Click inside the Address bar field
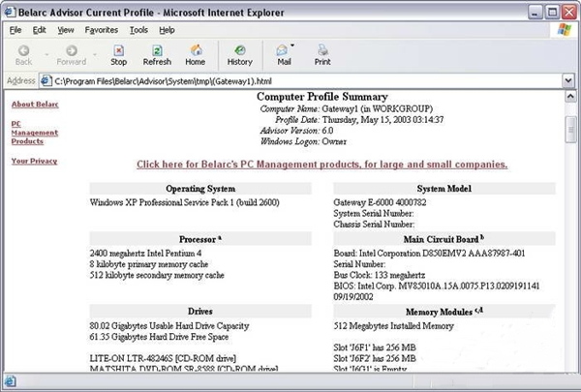Viewport: 581px width, 392px height. pos(290,81)
